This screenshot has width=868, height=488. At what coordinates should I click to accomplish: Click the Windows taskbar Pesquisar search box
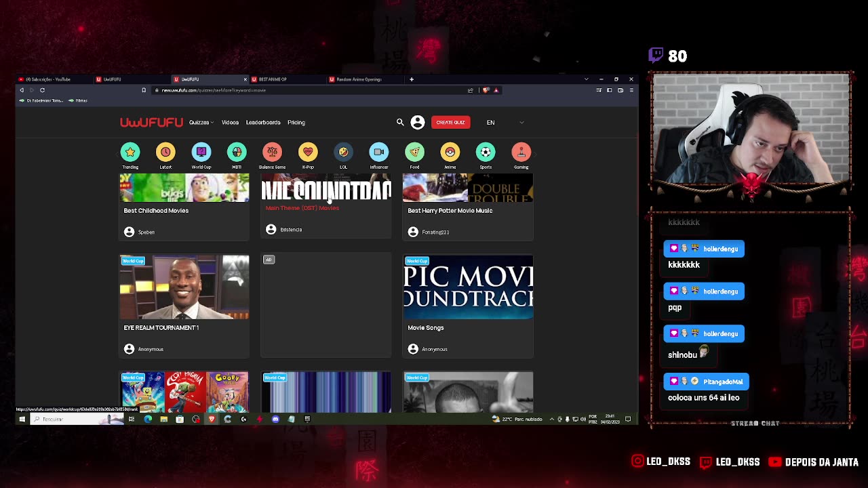(x=76, y=419)
